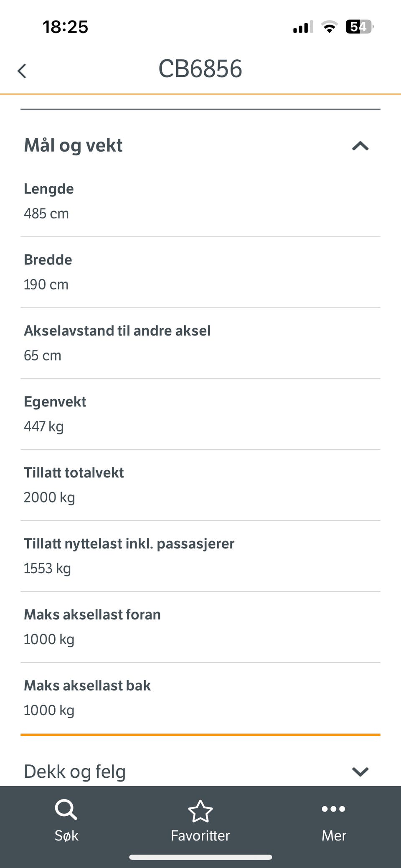Tap the Dekk og felg heading
Image resolution: width=401 pixels, height=868 pixels.
(75, 772)
